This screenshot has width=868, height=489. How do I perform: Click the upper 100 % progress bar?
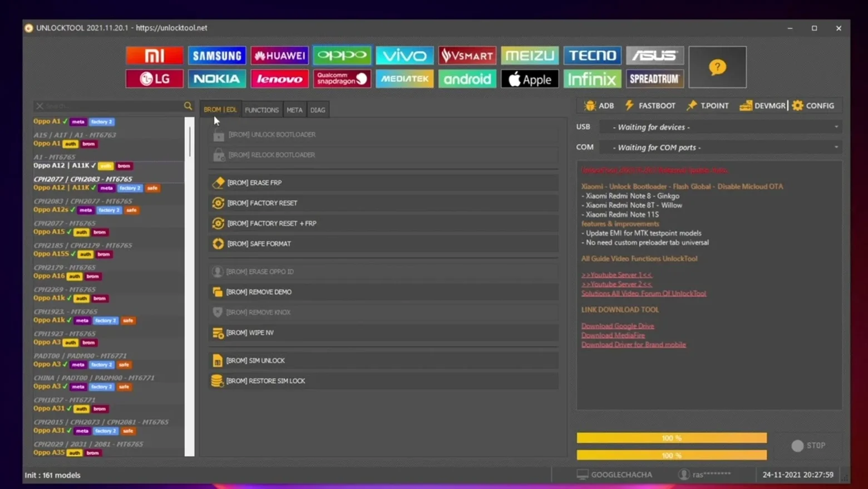click(672, 438)
